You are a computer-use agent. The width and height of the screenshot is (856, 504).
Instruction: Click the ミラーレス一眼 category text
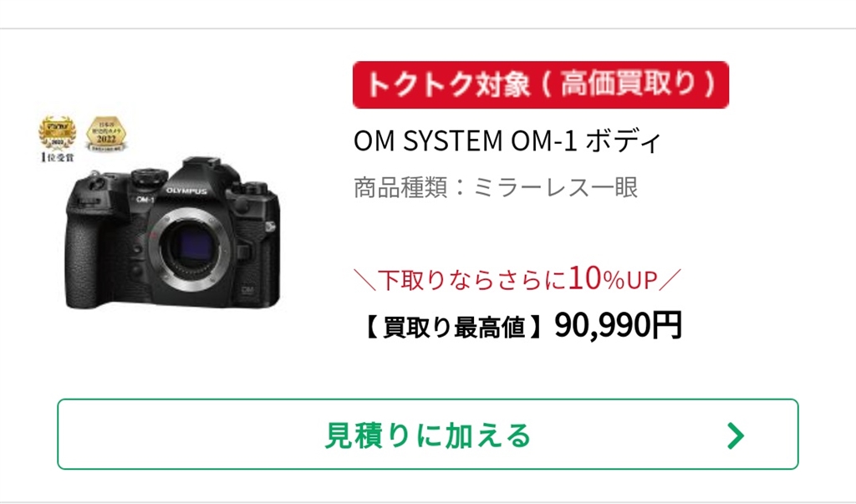pyautogui.click(x=555, y=187)
